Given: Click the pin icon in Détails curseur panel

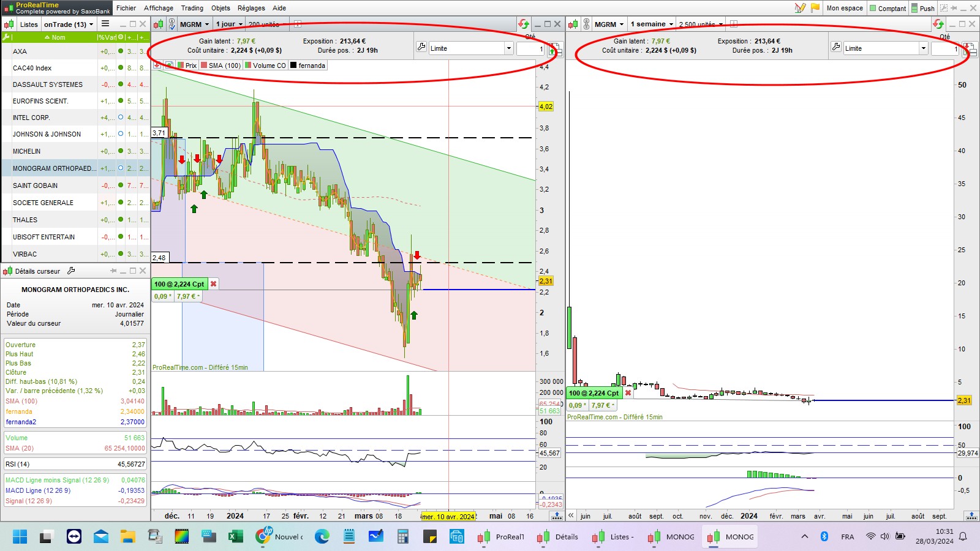Looking at the screenshot, I should [x=113, y=271].
